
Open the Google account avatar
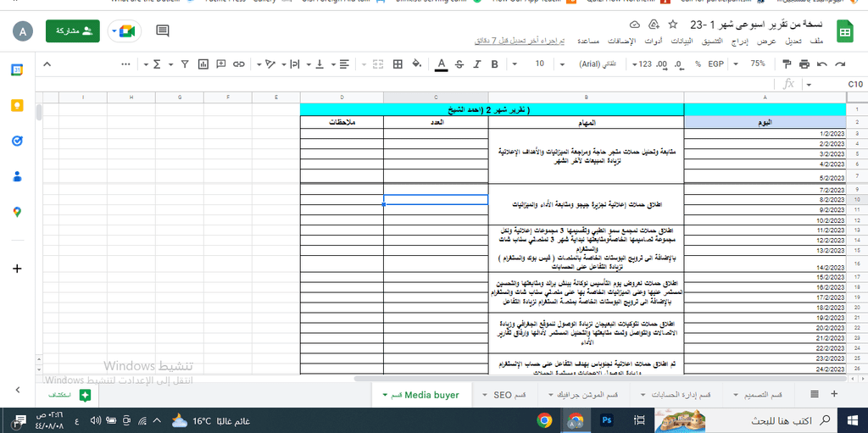[23, 31]
